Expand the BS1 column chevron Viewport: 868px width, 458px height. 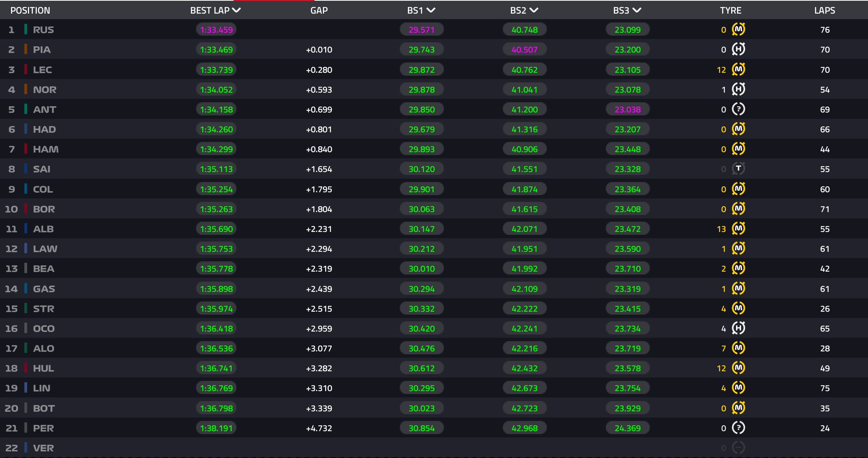431,10
